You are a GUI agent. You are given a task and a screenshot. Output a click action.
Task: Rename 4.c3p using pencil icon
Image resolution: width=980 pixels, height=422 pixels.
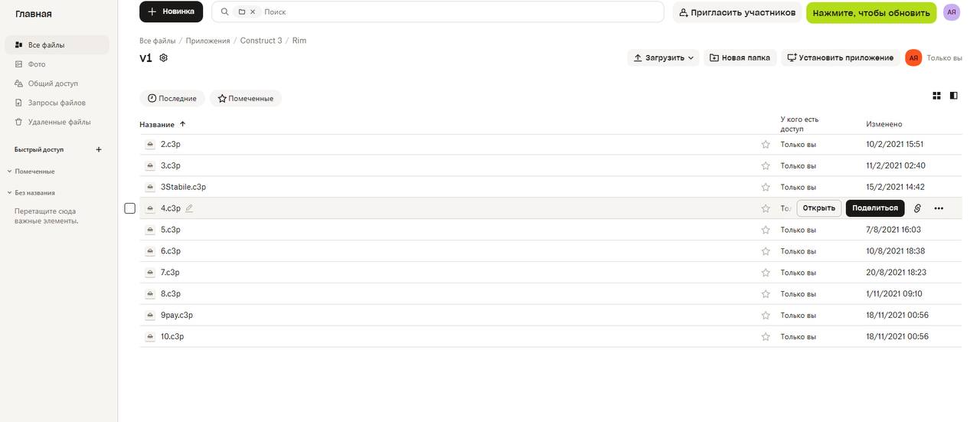(189, 208)
